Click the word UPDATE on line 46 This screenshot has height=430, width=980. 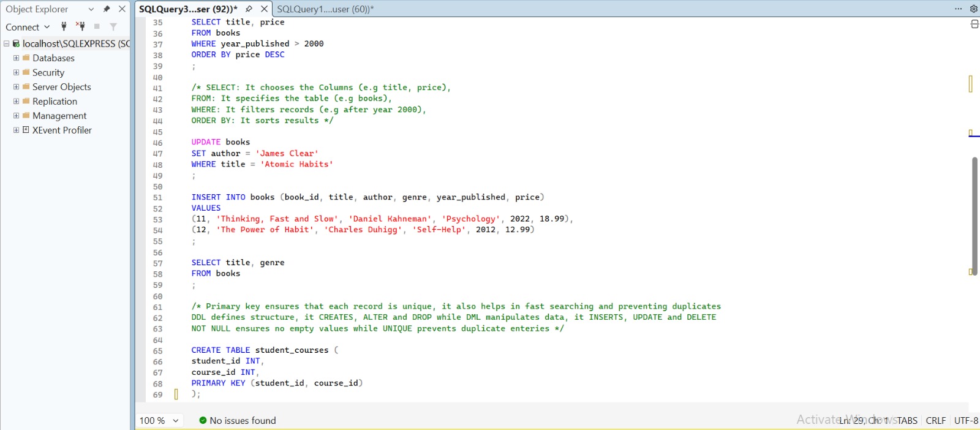pyautogui.click(x=206, y=142)
